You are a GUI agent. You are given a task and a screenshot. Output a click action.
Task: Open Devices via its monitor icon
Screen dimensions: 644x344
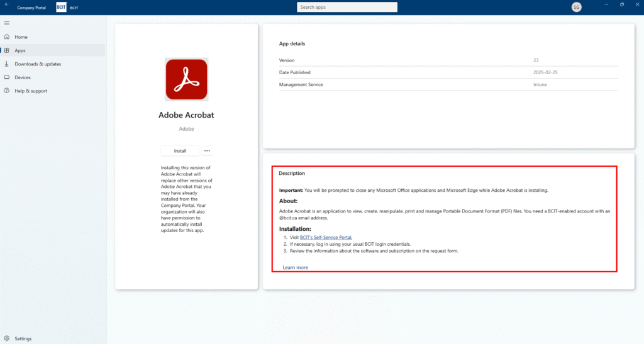pos(7,77)
